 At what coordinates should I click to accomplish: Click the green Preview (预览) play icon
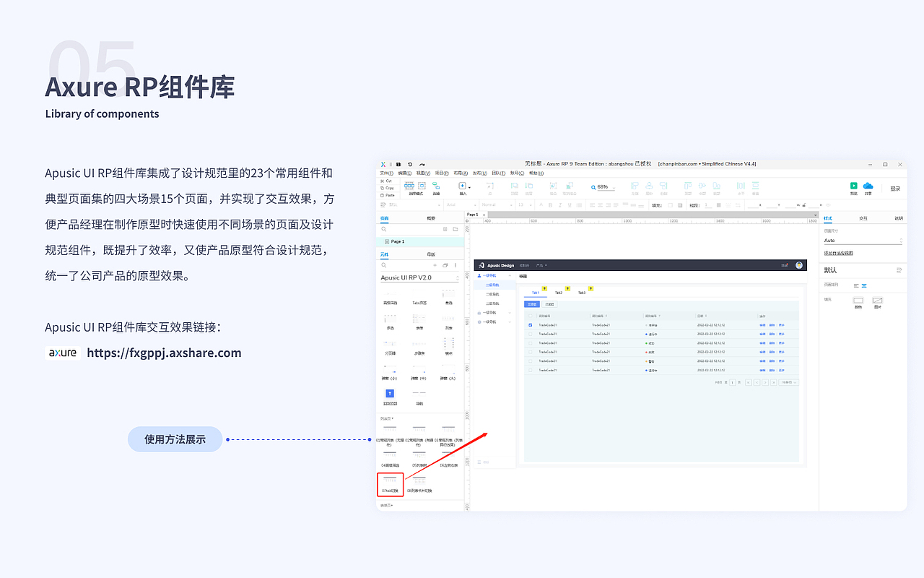click(x=853, y=186)
